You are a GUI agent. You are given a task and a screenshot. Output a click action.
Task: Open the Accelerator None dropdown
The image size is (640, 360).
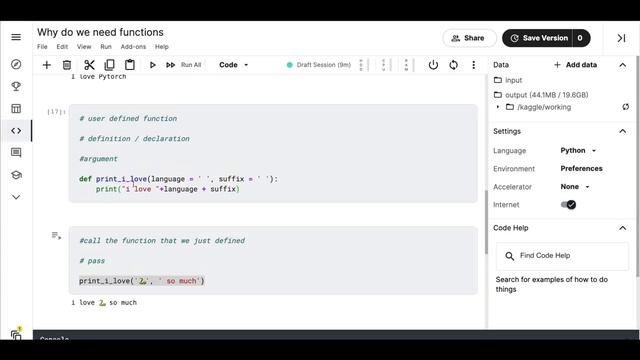(x=575, y=187)
